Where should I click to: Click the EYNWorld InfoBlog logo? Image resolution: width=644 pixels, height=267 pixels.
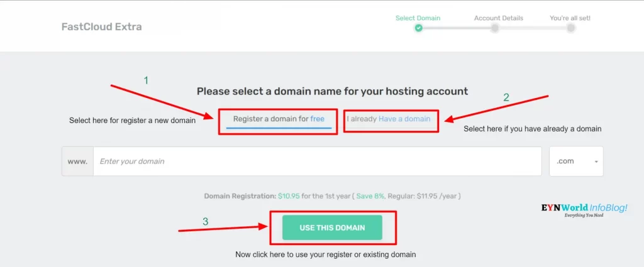[584, 210]
